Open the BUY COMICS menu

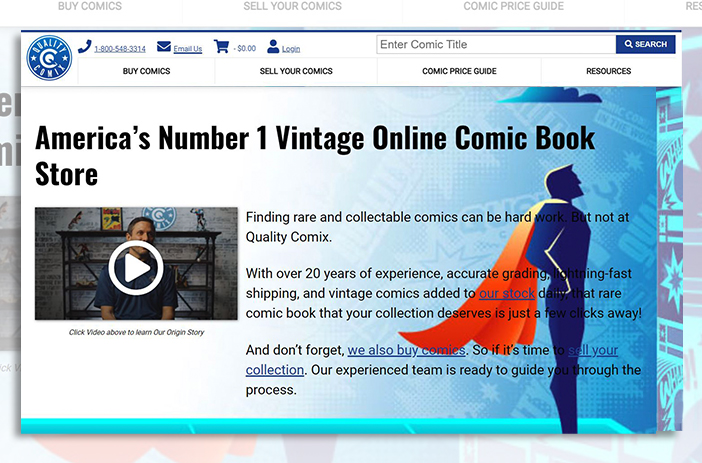[146, 71]
